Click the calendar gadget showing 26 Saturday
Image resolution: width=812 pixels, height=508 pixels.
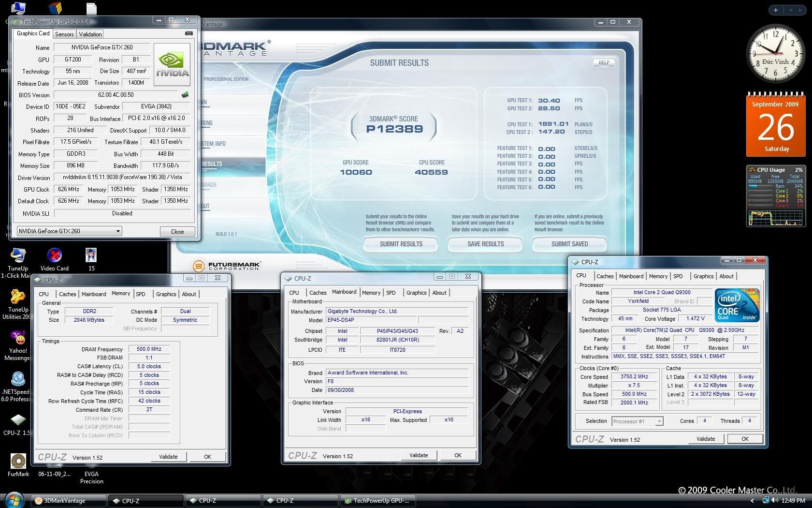tap(776, 125)
